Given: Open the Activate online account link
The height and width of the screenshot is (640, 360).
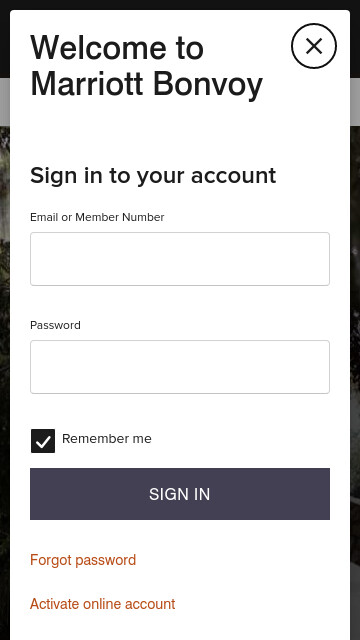Looking at the screenshot, I should pyautogui.click(x=102, y=604).
